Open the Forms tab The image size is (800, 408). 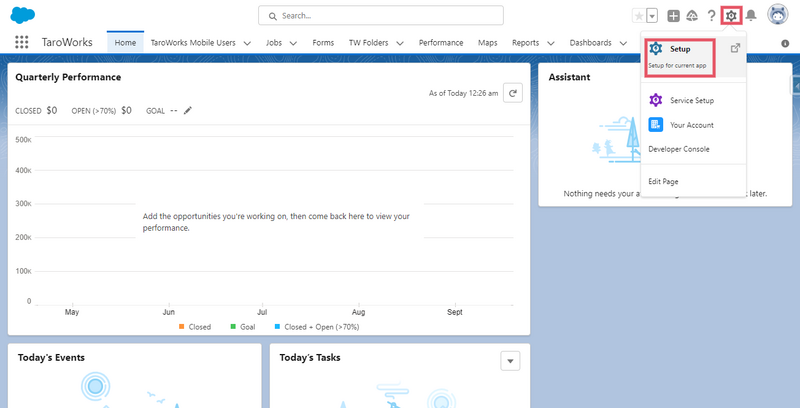pyautogui.click(x=323, y=43)
